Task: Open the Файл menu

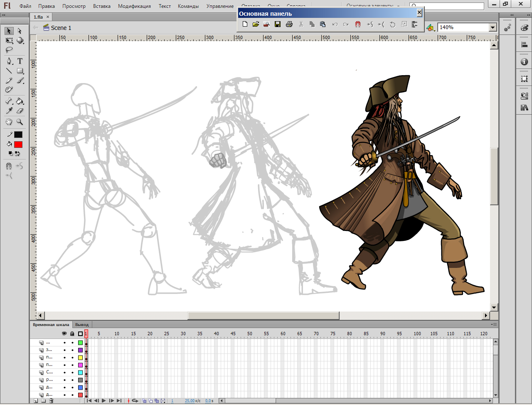Action: (x=25, y=6)
